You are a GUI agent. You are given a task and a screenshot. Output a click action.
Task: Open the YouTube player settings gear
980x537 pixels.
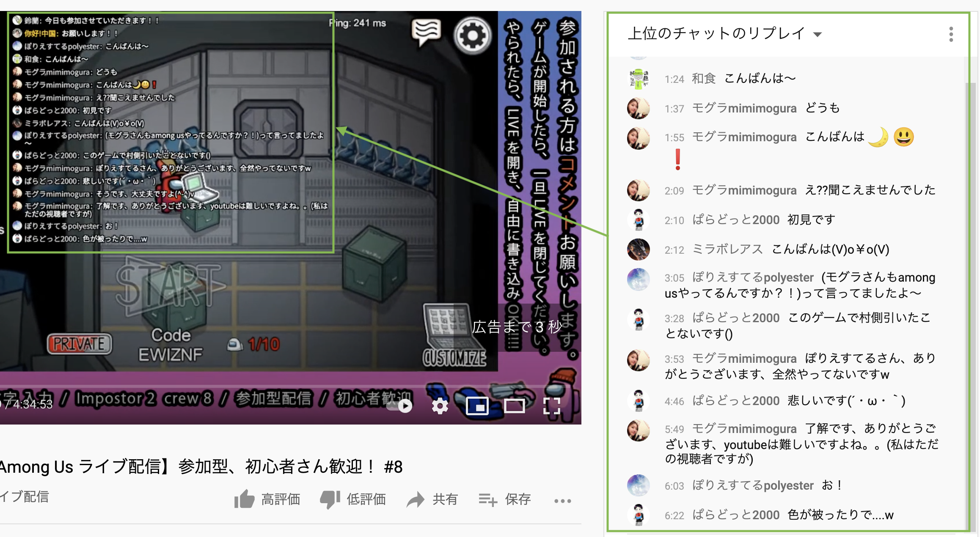point(440,406)
